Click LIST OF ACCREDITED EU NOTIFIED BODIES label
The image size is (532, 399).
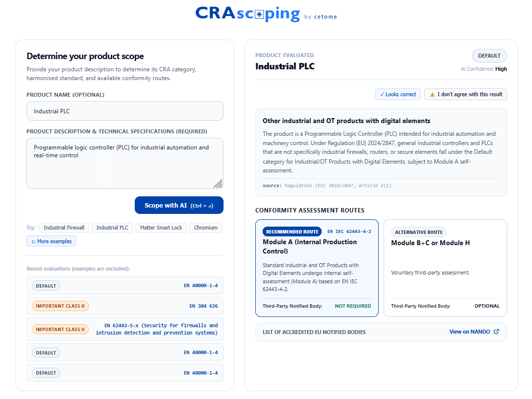click(314, 332)
